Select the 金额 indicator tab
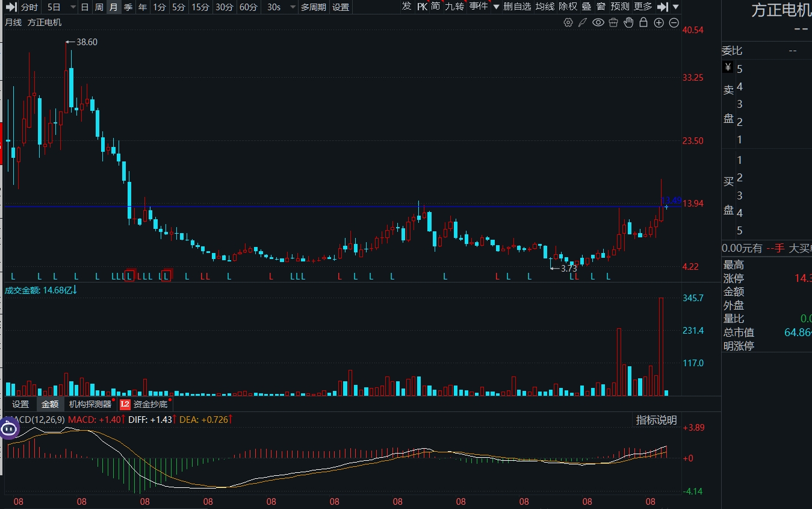This screenshot has width=812, height=509. [x=50, y=404]
